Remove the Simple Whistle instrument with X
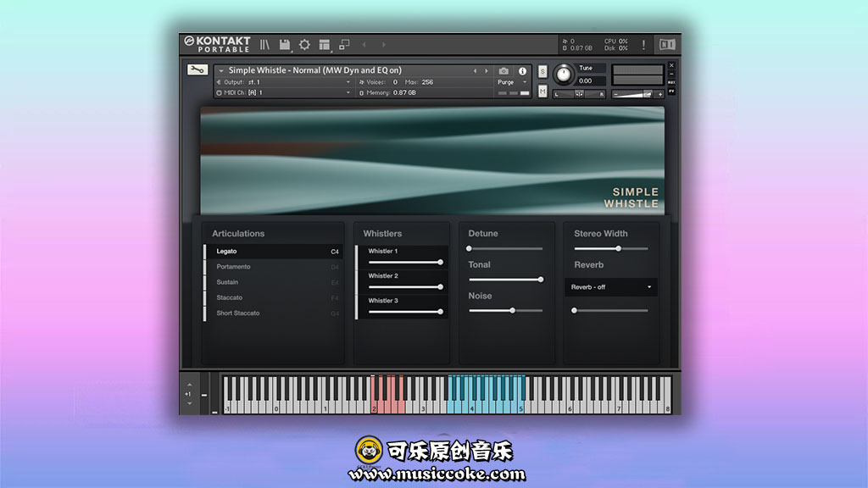 (x=671, y=65)
